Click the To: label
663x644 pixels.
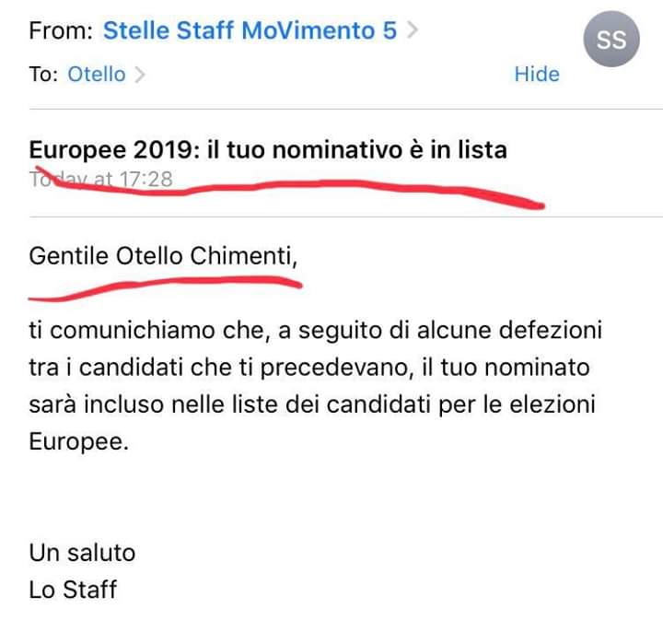pyautogui.click(x=43, y=75)
